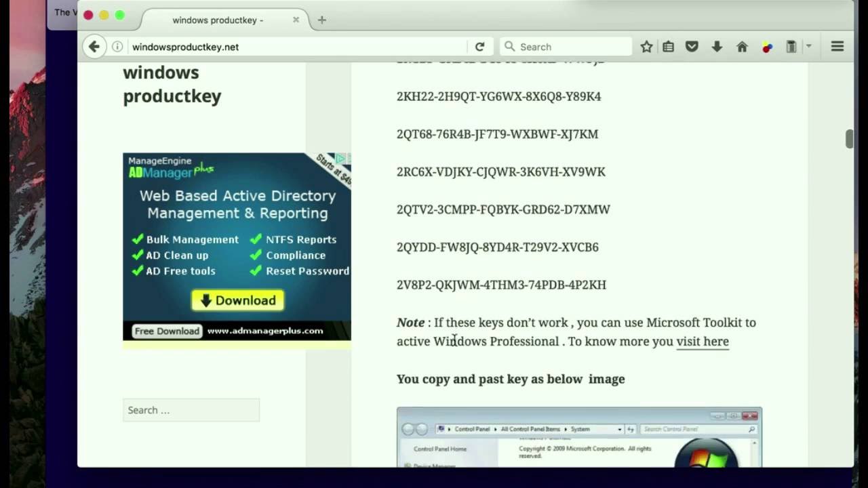Reload the page with the refresh icon
The image size is (868, 488).
tap(479, 47)
